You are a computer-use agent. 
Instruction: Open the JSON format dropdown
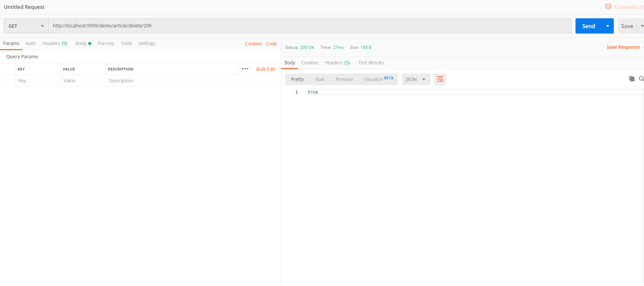click(416, 79)
